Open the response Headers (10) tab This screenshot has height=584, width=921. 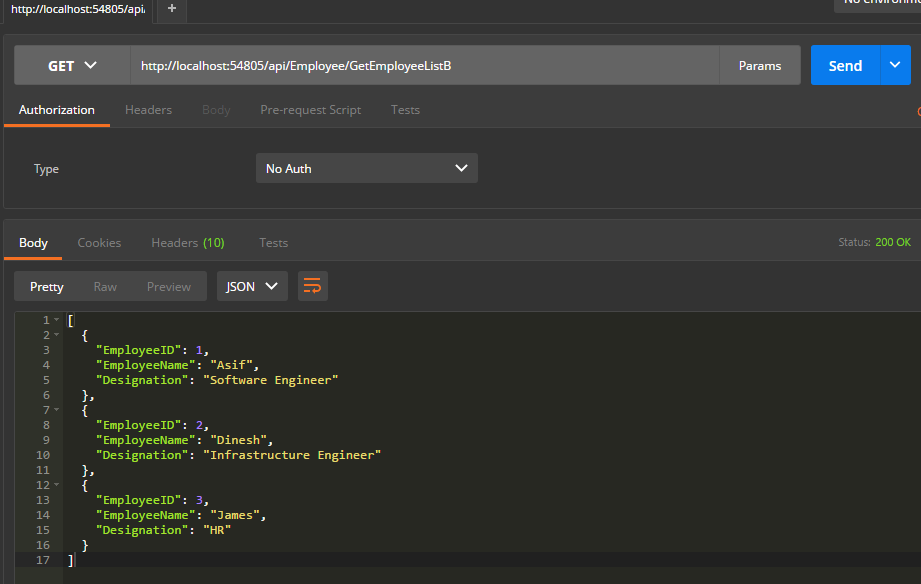(187, 242)
